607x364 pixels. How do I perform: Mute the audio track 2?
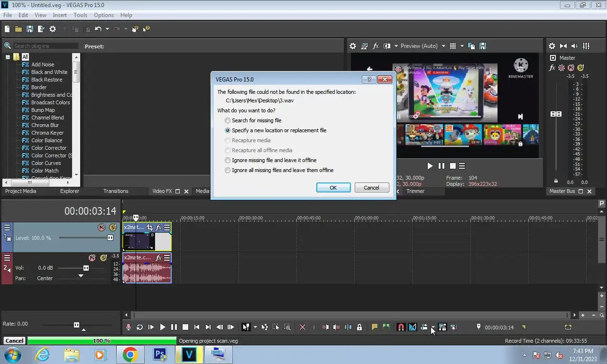pyautogui.click(x=92, y=258)
